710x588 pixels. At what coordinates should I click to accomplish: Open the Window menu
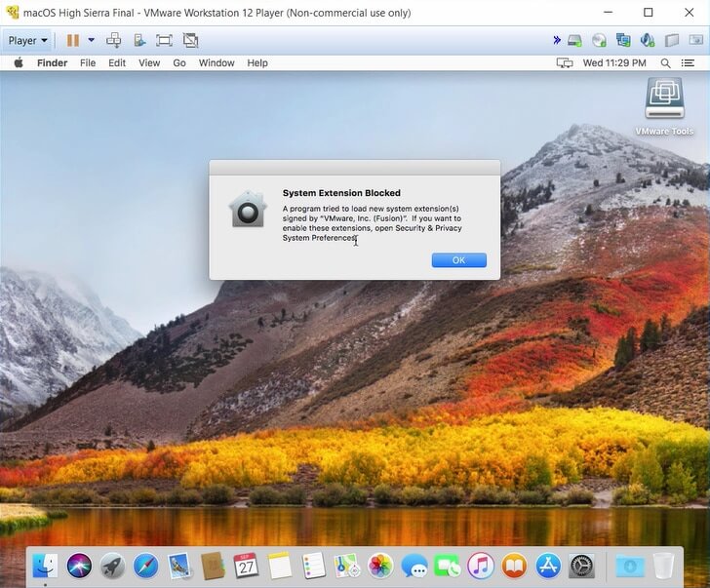(x=217, y=63)
